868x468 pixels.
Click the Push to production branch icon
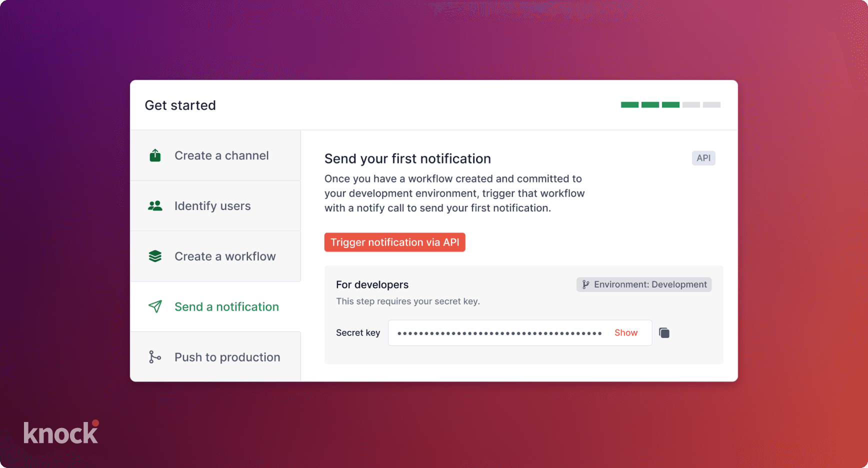click(x=155, y=357)
